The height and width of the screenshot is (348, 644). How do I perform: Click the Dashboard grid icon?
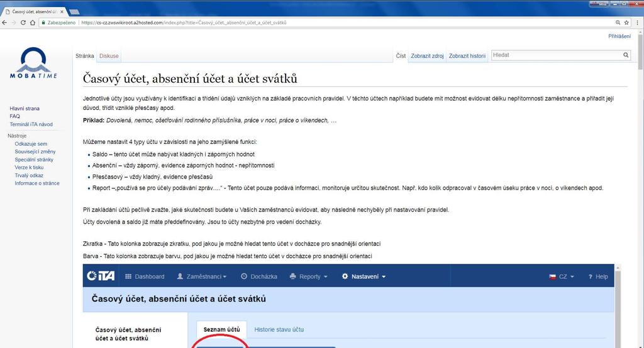[128, 276]
